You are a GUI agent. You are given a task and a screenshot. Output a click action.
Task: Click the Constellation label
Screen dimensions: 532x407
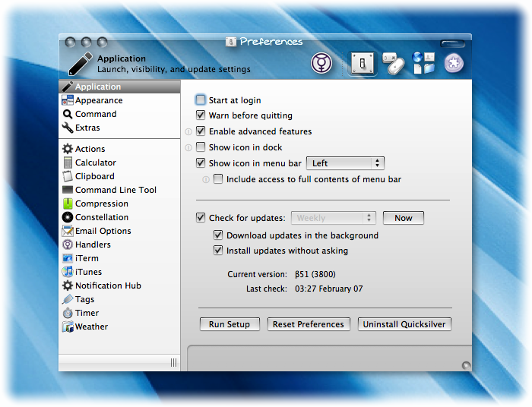pyautogui.click(x=102, y=217)
